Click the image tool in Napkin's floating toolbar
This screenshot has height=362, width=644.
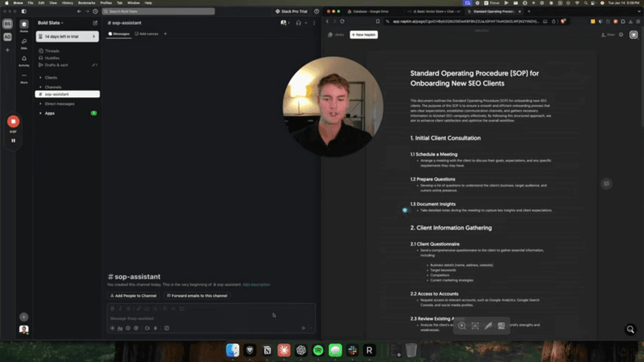pyautogui.click(x=501, y=326)
